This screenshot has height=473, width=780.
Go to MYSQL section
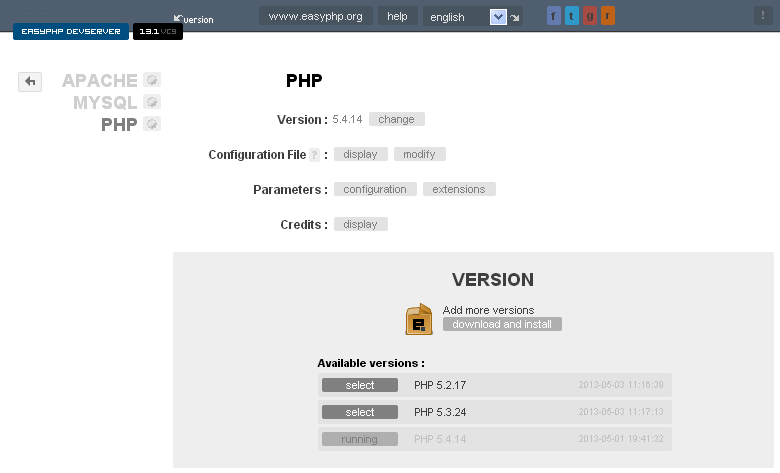[105, 102]
